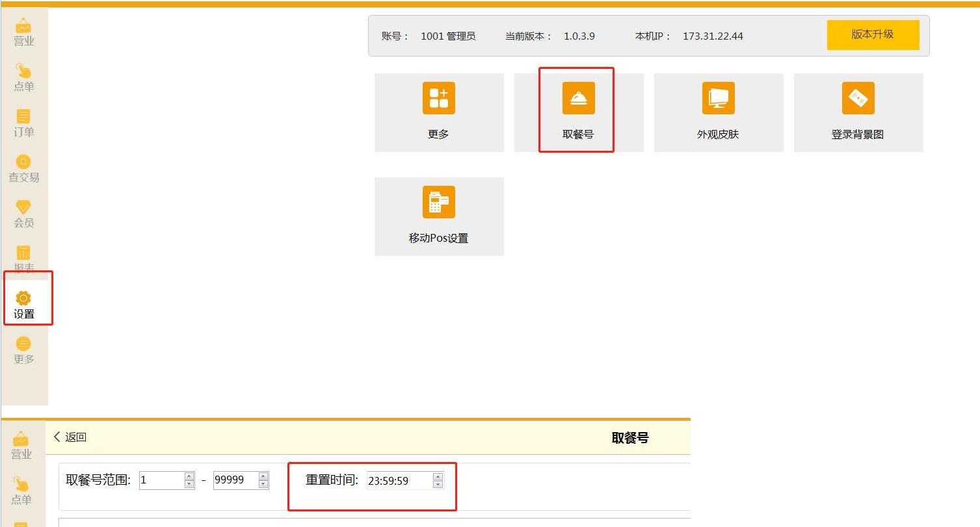
Task: Click the 重置时间 field showing 23:59:59
Action: coord(398,481)
